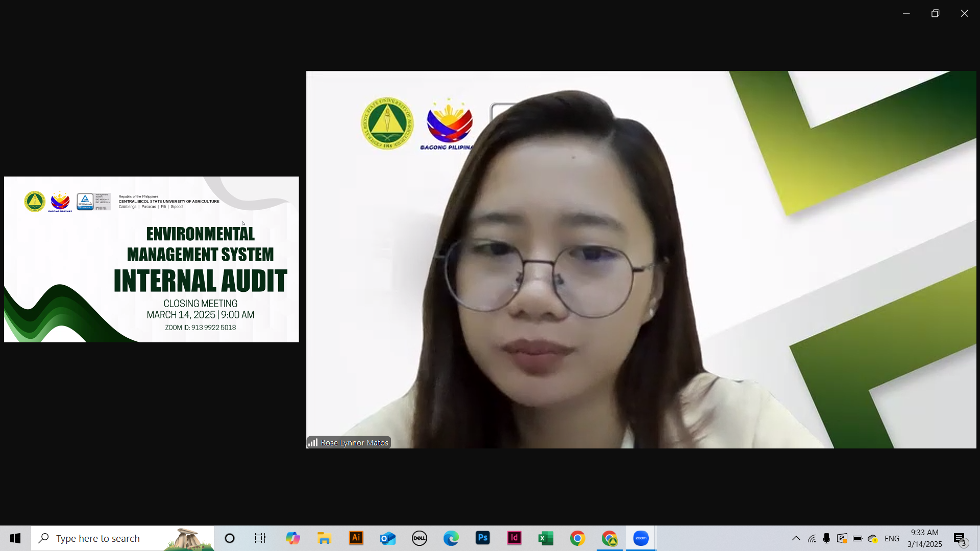
Task: Open the notification center icon
Action: point(960,538)
